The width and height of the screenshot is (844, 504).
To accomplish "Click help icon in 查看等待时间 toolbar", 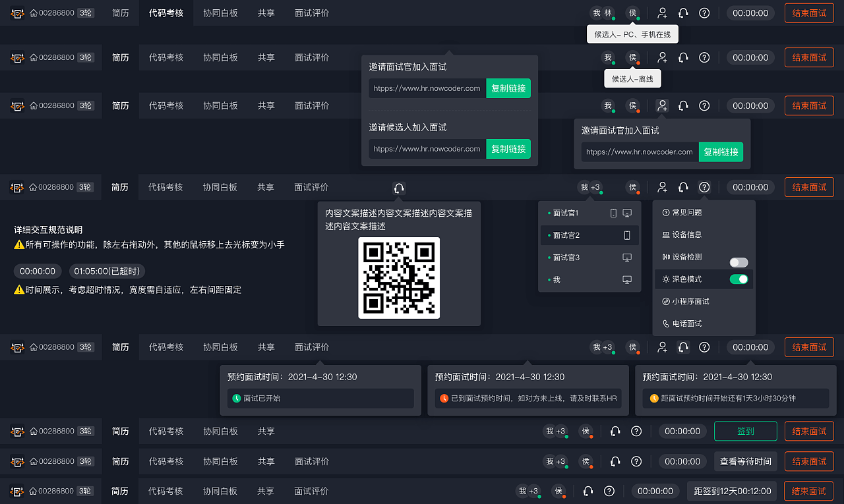I will tap(636, 461).
